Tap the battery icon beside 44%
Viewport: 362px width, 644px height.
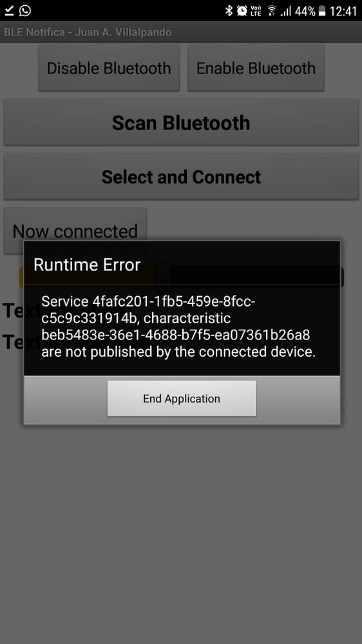tap(322, 11)
